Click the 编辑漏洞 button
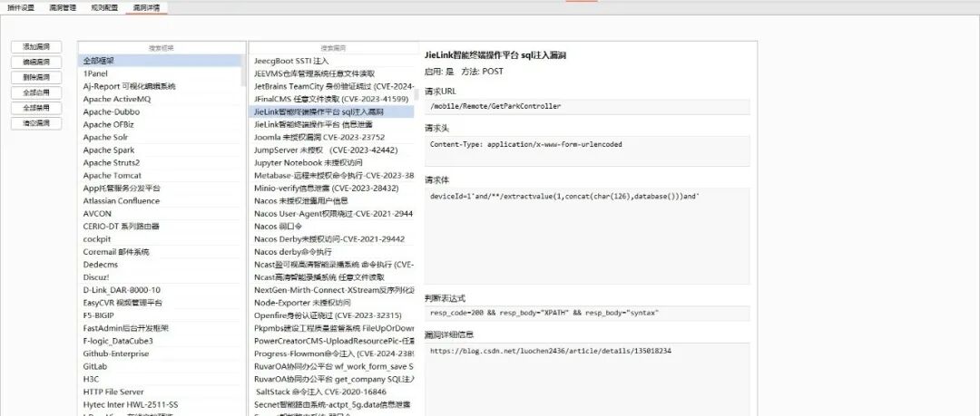Viewport: 980px width, 416px height. [37, 63]
